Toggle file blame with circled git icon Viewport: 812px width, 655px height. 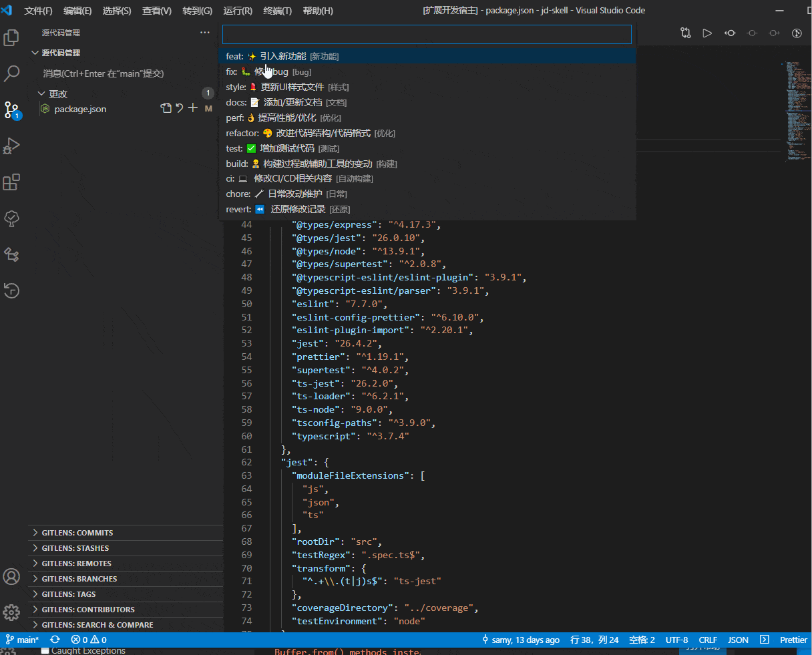point(797,33)
